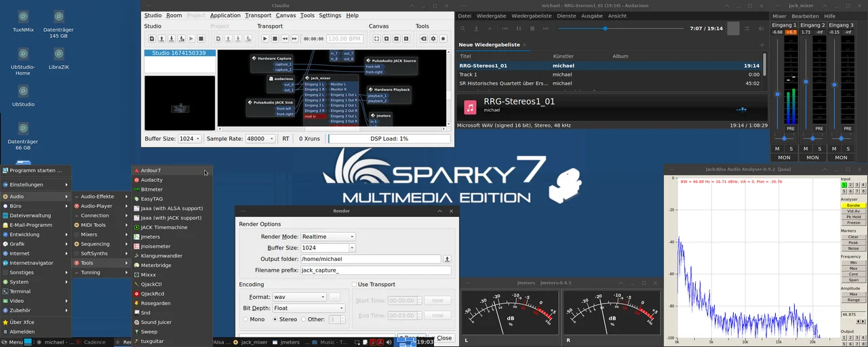The width and height of the screenshot is (868, 347).
Task: Click browse output folder icon in Render
Action: tap(447, 259)
